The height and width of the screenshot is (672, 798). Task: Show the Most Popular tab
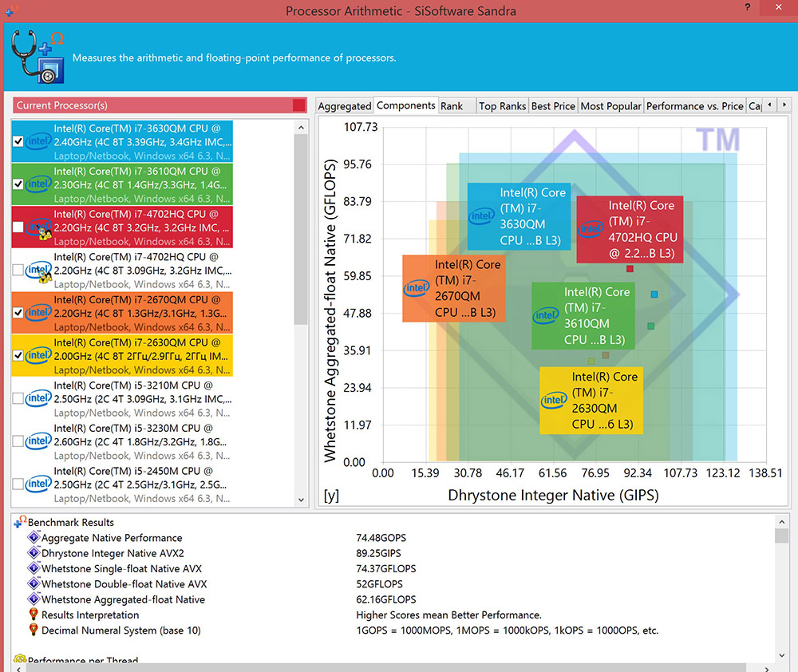coord(610,106)
